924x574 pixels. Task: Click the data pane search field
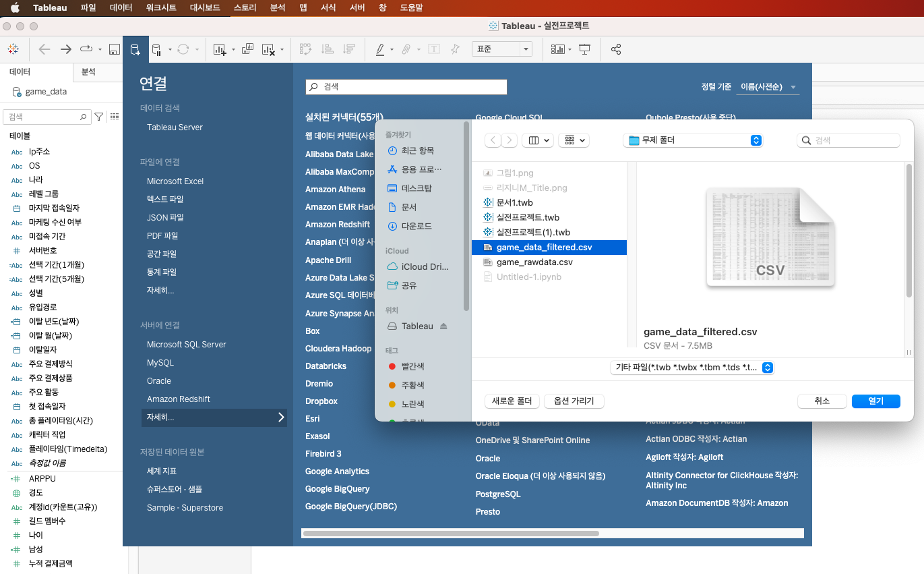[47, 117]
